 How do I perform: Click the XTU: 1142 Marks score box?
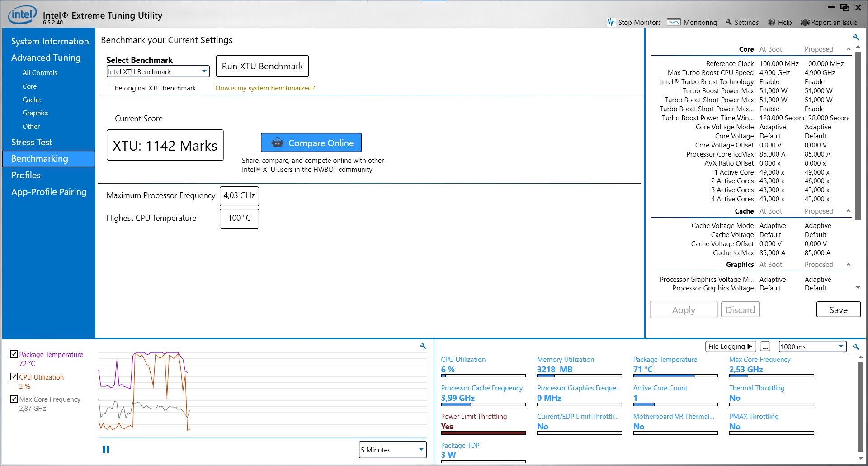pyautogui.click(x=165, y=145)
